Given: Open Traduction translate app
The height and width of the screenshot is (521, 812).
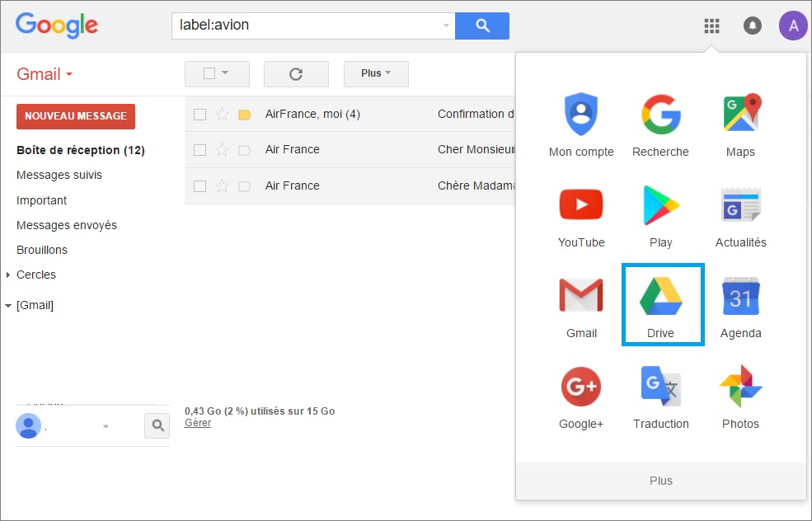Looking at the screenshot, I should click(x=661, y=397).
